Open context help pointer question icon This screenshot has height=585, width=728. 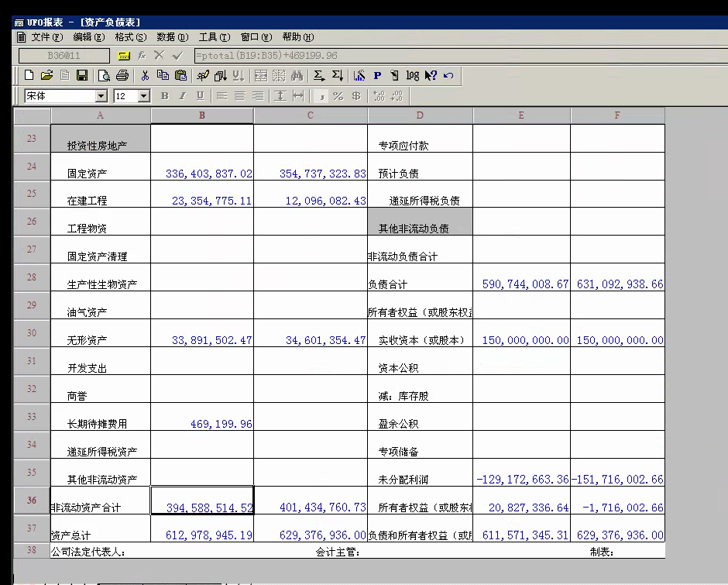tap(431, 75)
